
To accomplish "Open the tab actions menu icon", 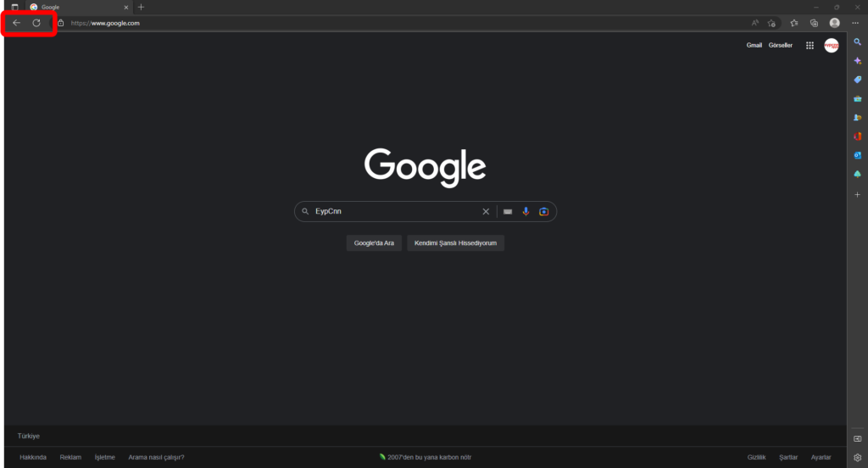I will (15, 7).
